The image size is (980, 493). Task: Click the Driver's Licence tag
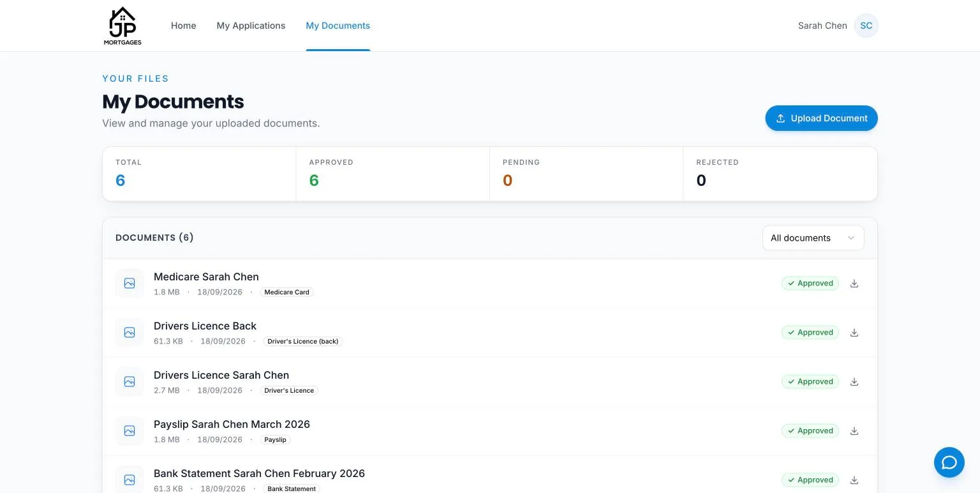[x=289, y=391]
